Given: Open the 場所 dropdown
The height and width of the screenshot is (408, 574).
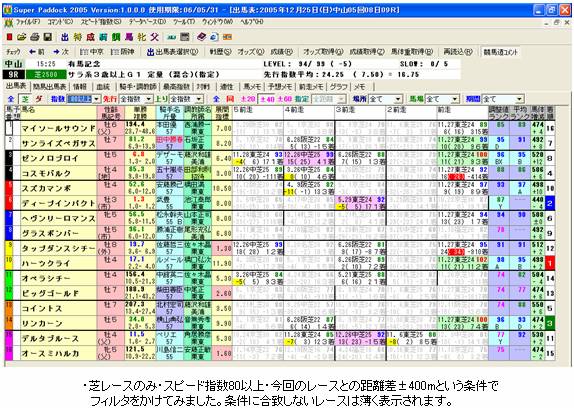Looking at the screenshot, I should coord(385,99).
